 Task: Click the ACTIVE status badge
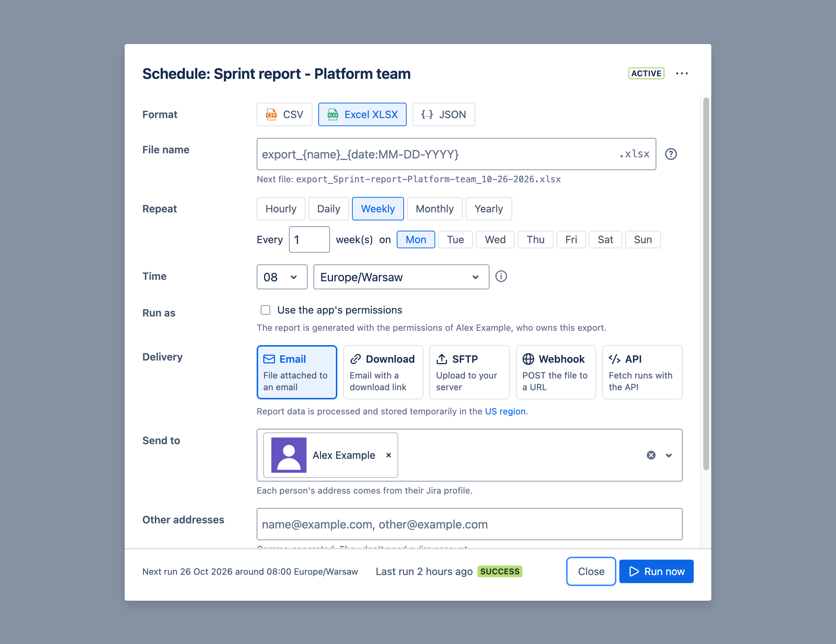[x=646, y=73]
